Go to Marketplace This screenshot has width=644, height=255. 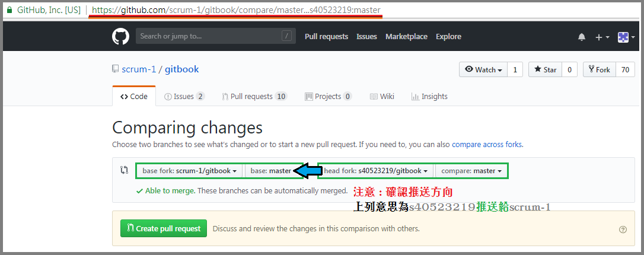click(406, 37)
